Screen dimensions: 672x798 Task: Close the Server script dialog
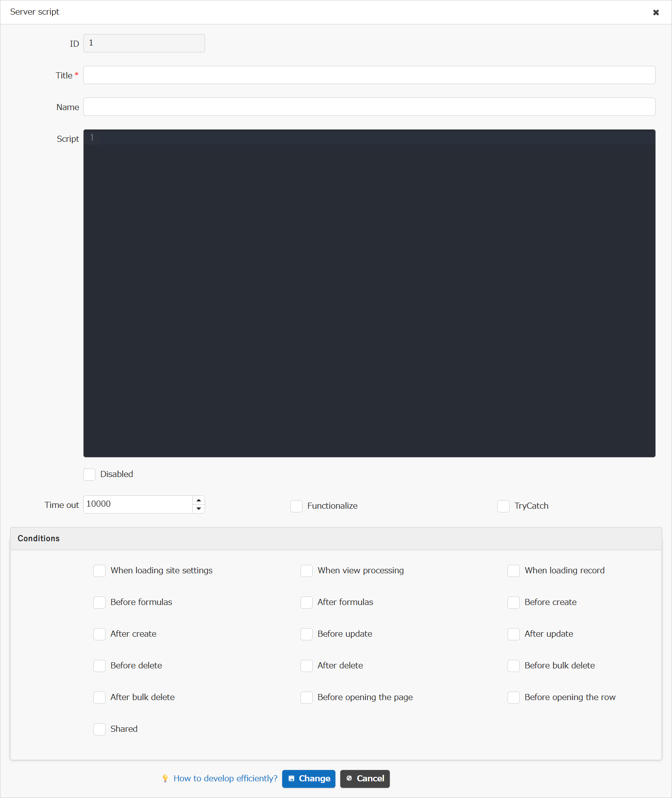(x=656, y=13)
